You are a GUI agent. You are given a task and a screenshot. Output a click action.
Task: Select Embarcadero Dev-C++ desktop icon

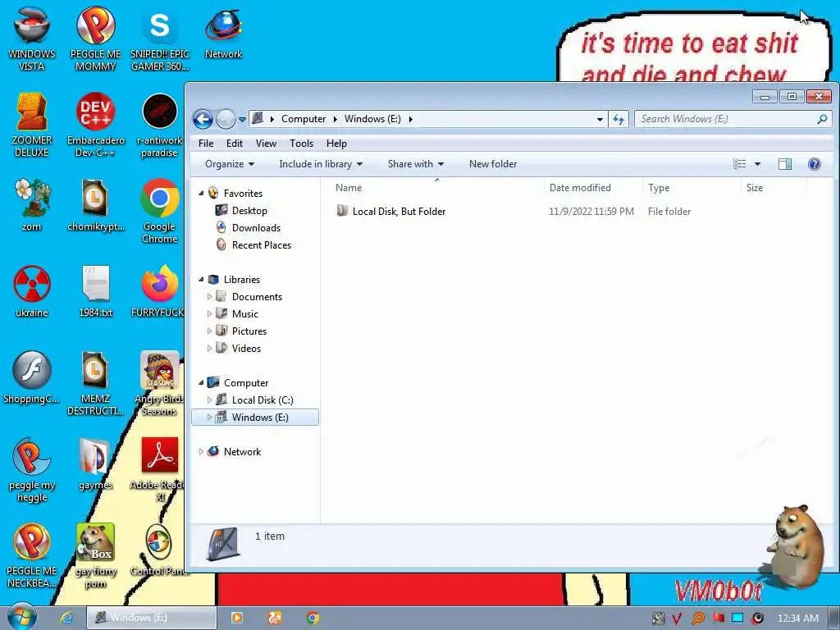[x=95, y=125]
